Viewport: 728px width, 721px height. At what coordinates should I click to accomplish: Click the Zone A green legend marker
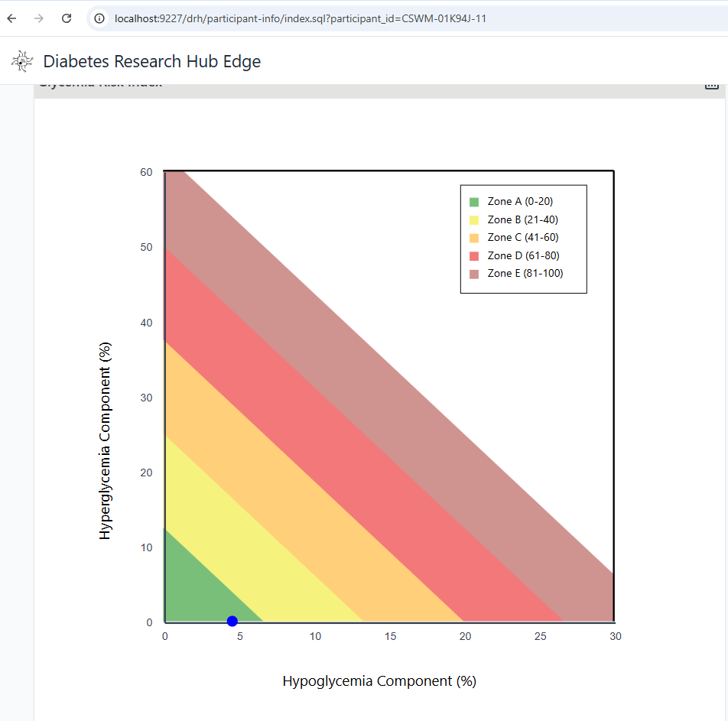pos(473,201)
